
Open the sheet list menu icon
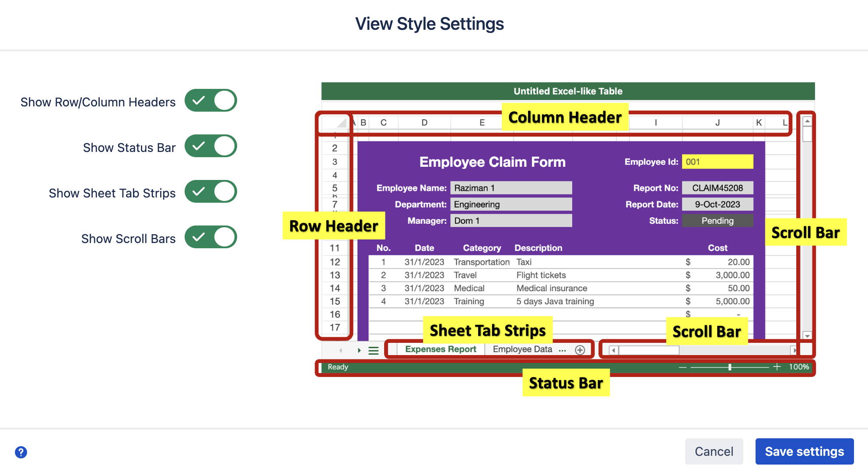(373, 350)
